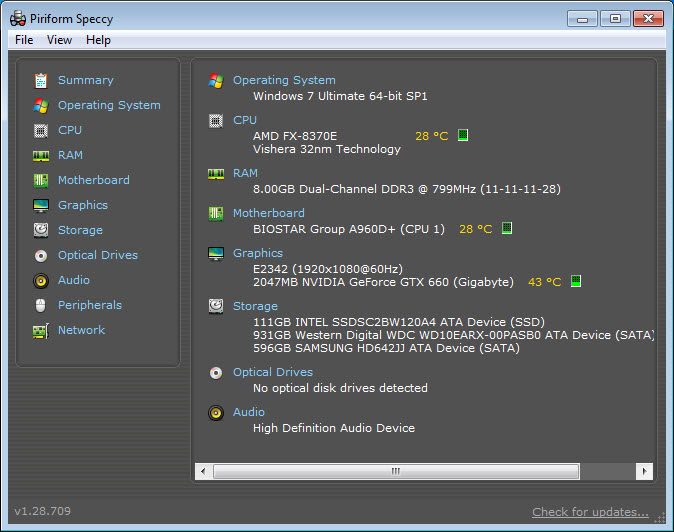Click the CPU temperature 28 °C value
The width and height of the screenshot is (674, 532).
(x=432, y=136)
